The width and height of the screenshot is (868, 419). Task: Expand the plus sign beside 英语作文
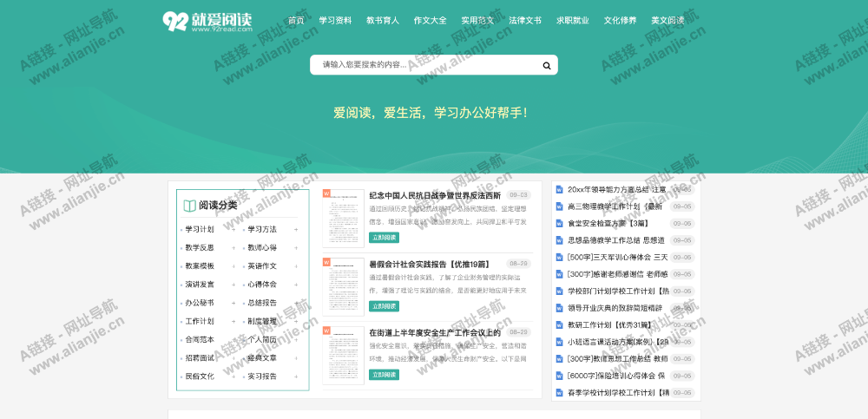pos(296,265)
